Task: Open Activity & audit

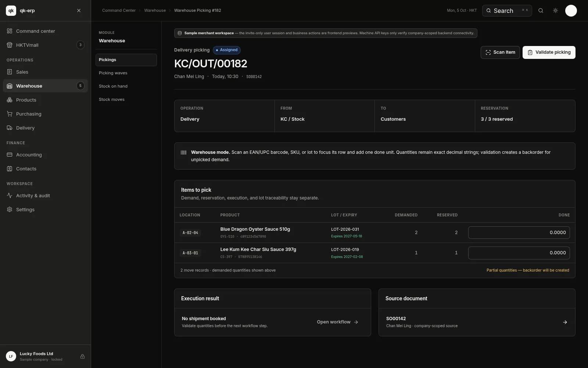Action: tap(45, 195)
